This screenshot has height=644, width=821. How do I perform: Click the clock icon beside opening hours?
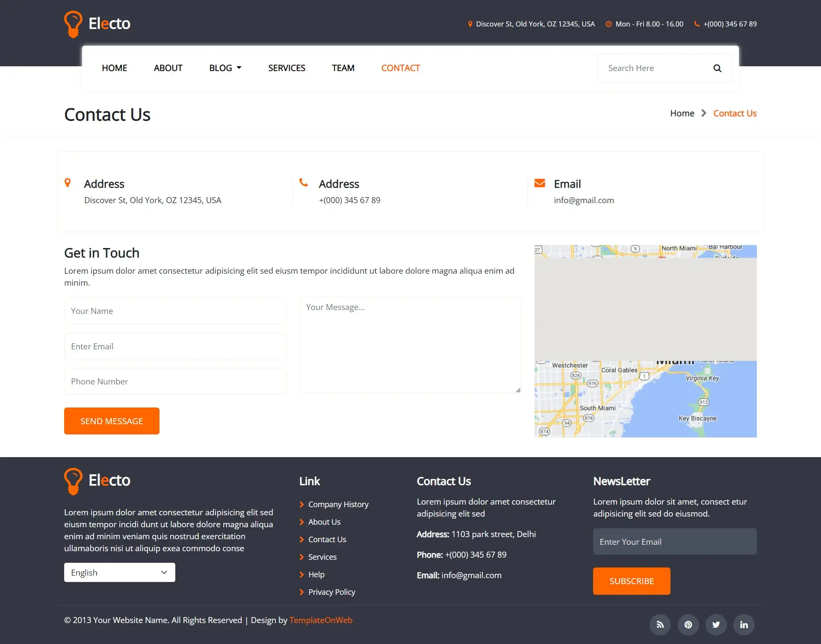pos(608,24)
